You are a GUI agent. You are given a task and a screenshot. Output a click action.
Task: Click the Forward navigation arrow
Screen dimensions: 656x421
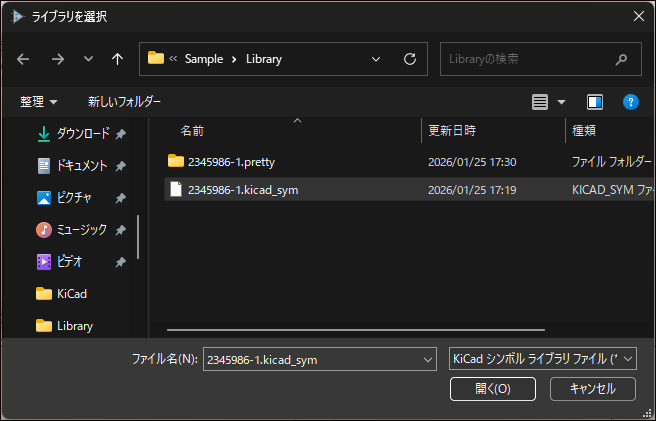click(57, 59)
